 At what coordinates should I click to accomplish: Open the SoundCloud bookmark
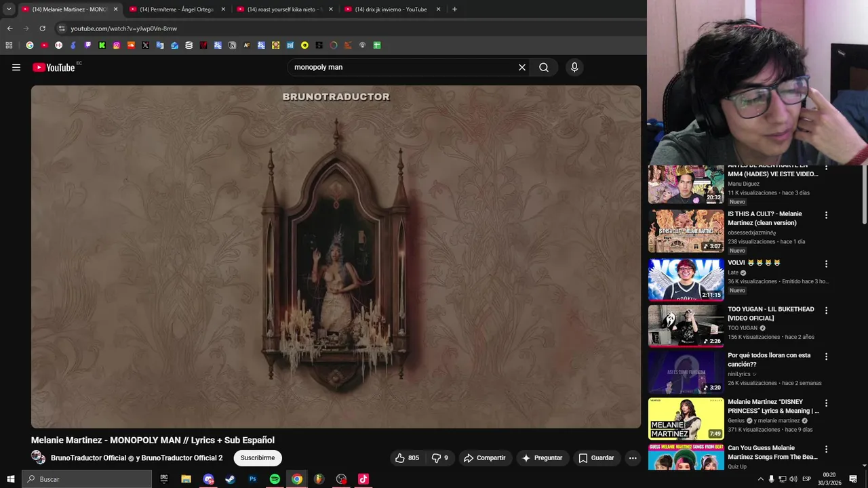131,45
